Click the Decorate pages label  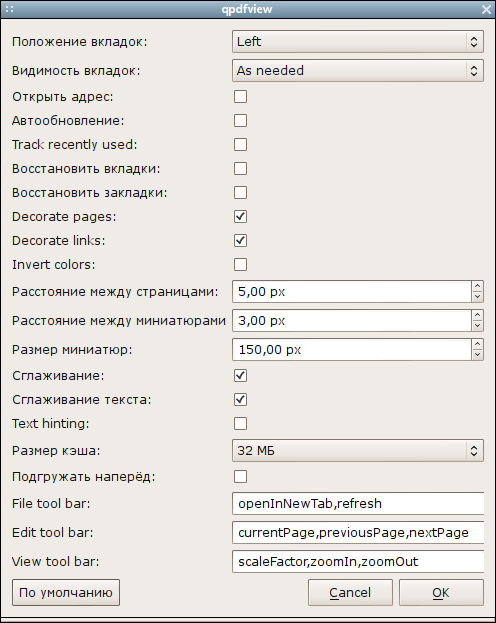pyautogui.click(x=64, y=217)
